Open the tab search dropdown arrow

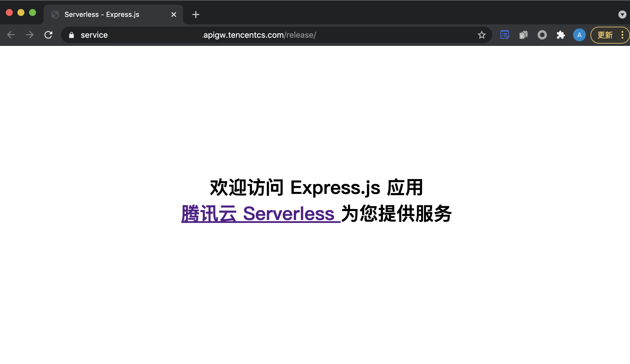click(622, 15)
